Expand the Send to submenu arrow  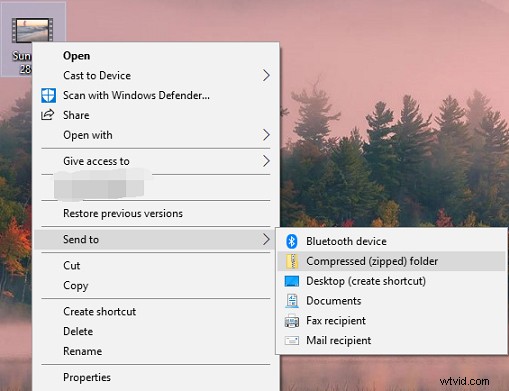[266, 239]
